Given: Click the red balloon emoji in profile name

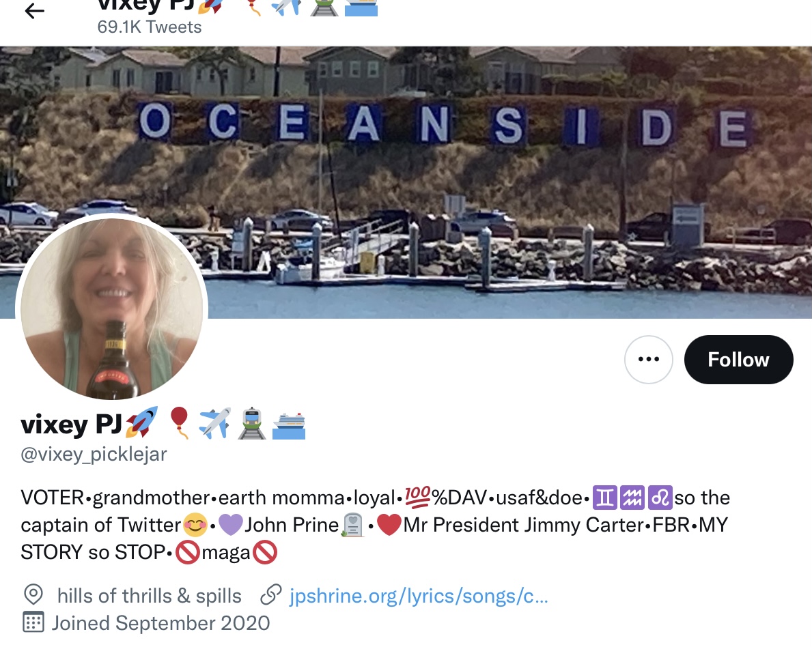Looking at the screenshot, I should 179,422.
